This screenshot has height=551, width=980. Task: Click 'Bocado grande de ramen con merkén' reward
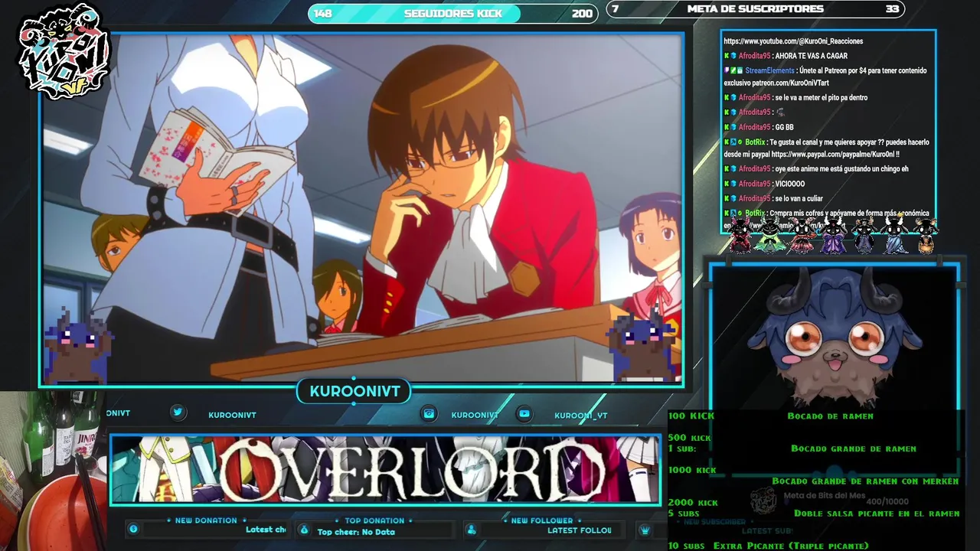[x=865, y=481]
